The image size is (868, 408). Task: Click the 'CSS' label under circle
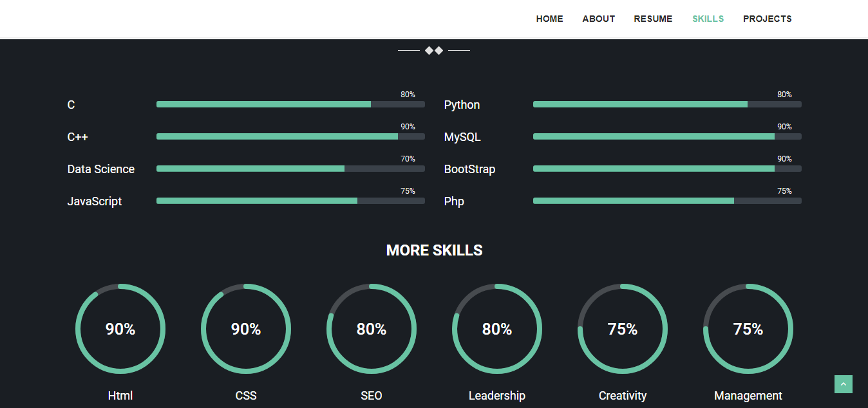pos(246,396)
